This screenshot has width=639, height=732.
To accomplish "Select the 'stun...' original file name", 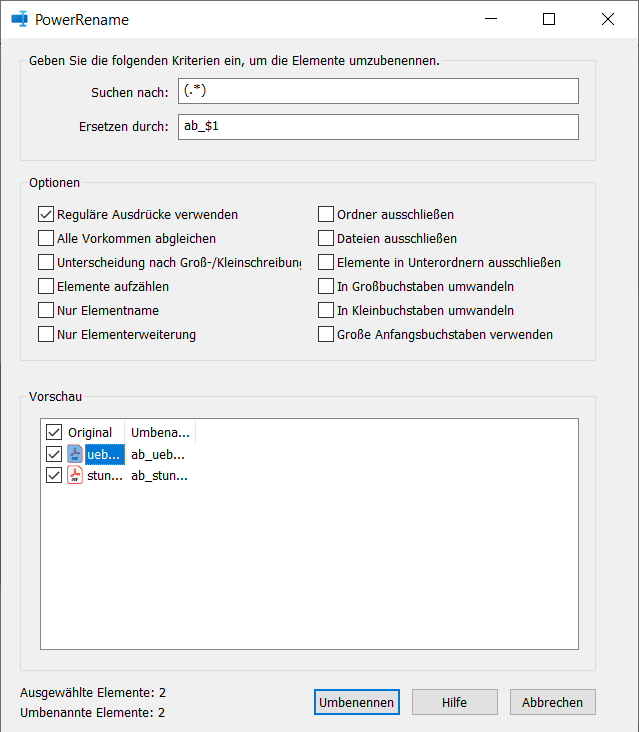I will [105, 476].
